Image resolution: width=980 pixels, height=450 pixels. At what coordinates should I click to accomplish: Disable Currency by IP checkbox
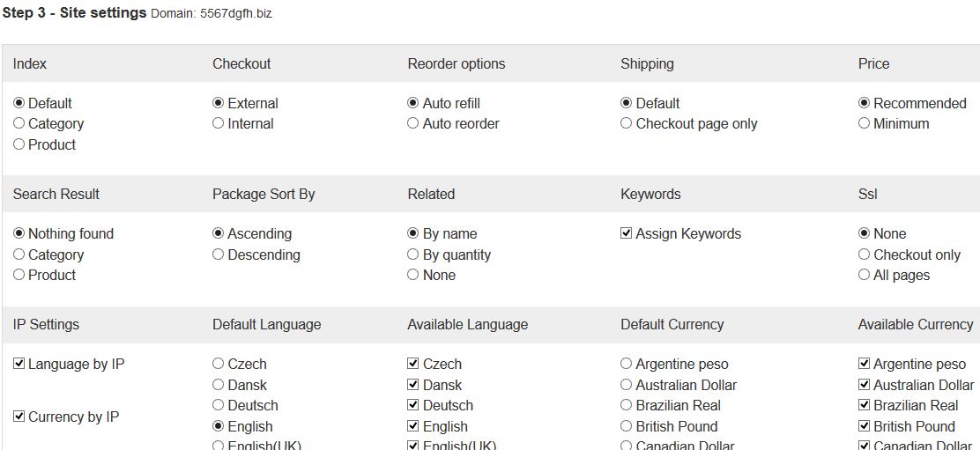[x=19, y=416]
